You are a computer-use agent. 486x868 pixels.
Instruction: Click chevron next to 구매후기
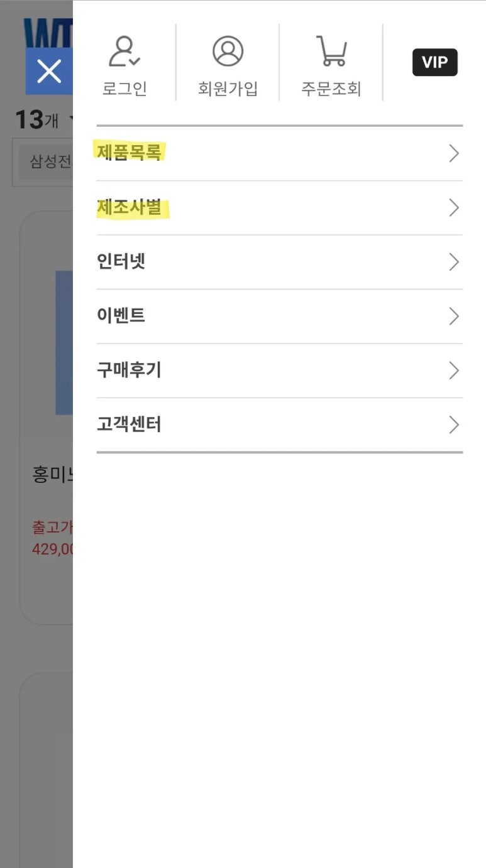point(453,371)
